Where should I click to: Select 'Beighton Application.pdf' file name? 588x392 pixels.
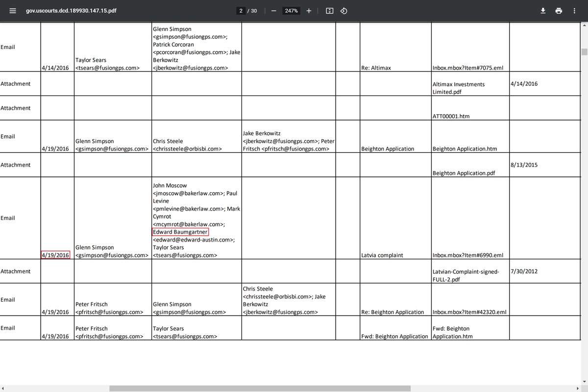(x=463, y=173)
